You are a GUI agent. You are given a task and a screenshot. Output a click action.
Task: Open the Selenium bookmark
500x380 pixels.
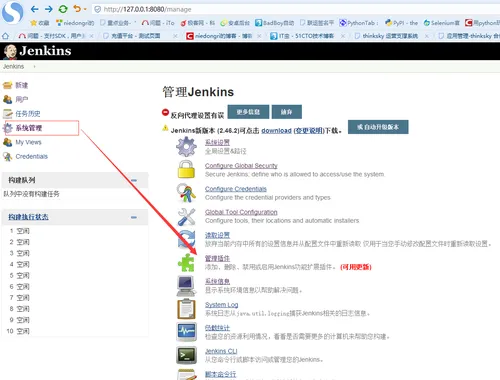(442, 23)
